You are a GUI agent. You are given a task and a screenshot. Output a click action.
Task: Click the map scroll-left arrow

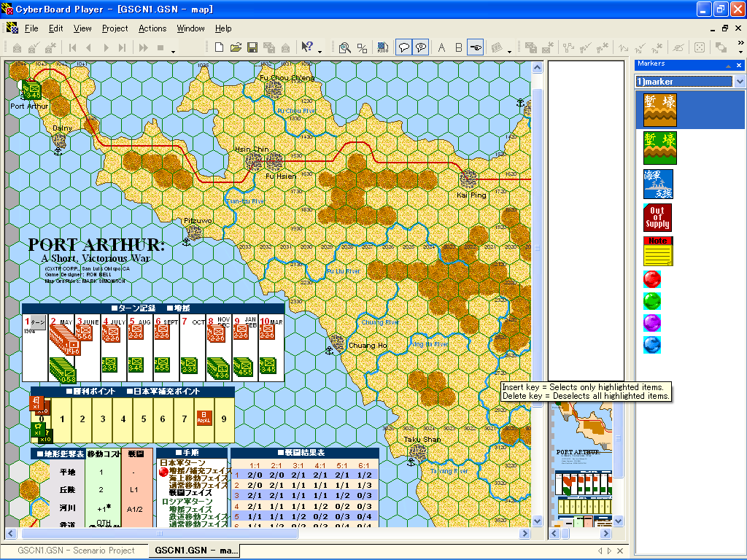coord(11,533)
